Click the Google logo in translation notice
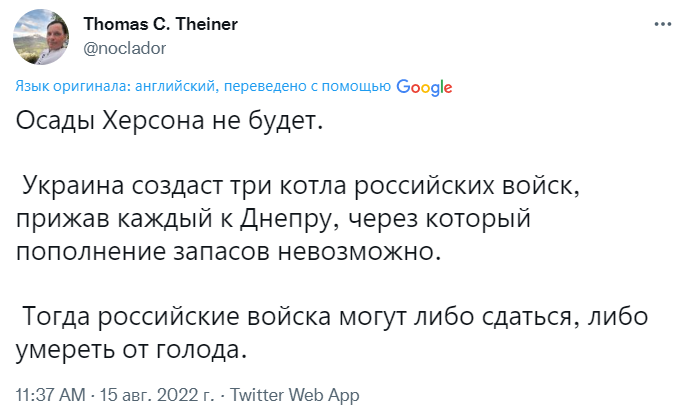The image size is (682, 411). [424, 87]
